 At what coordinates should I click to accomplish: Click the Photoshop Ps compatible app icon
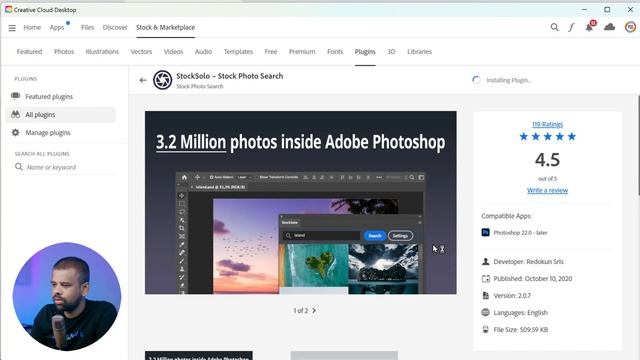pos(485,232)
